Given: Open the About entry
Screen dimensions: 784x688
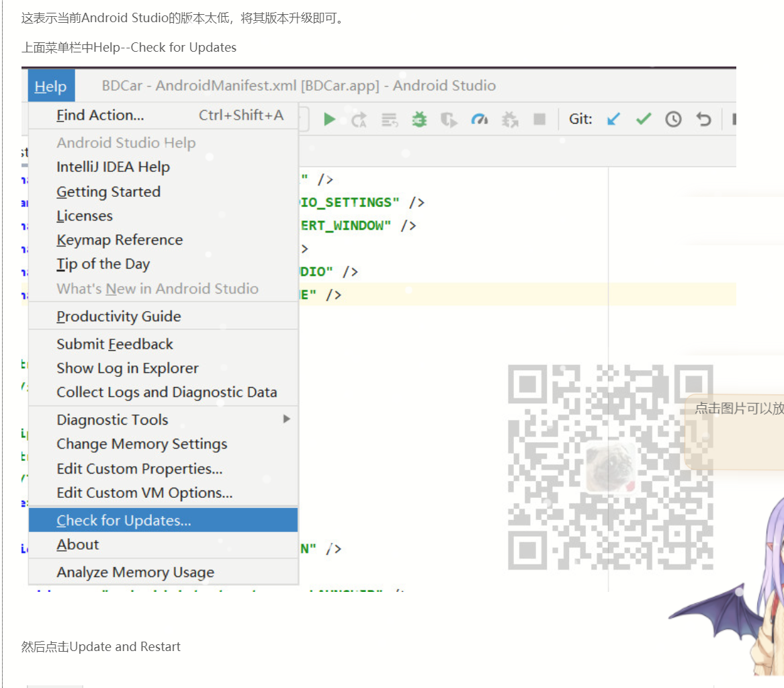Looking at the screenshot, I should click(163, 544).
